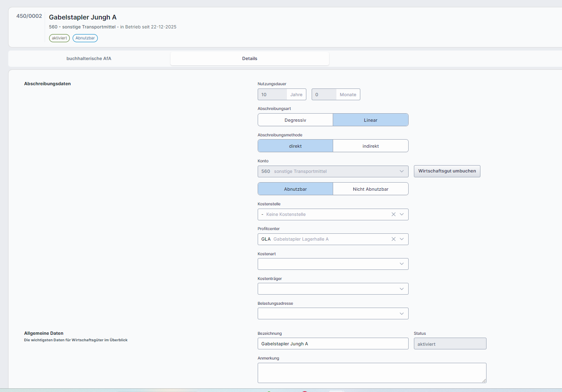The image size is (562, 392).
Task: Switch to buchhalterische AfA tab
Action: point(89,58)
